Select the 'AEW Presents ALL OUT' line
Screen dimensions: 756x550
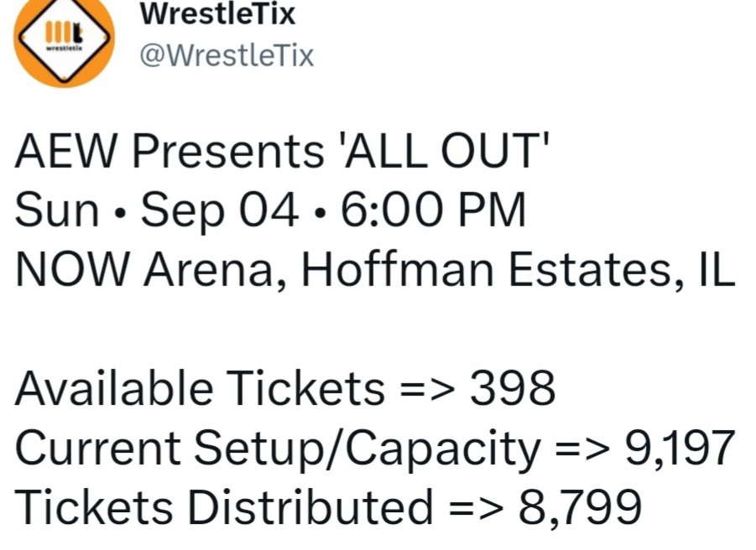pos(283,150)
